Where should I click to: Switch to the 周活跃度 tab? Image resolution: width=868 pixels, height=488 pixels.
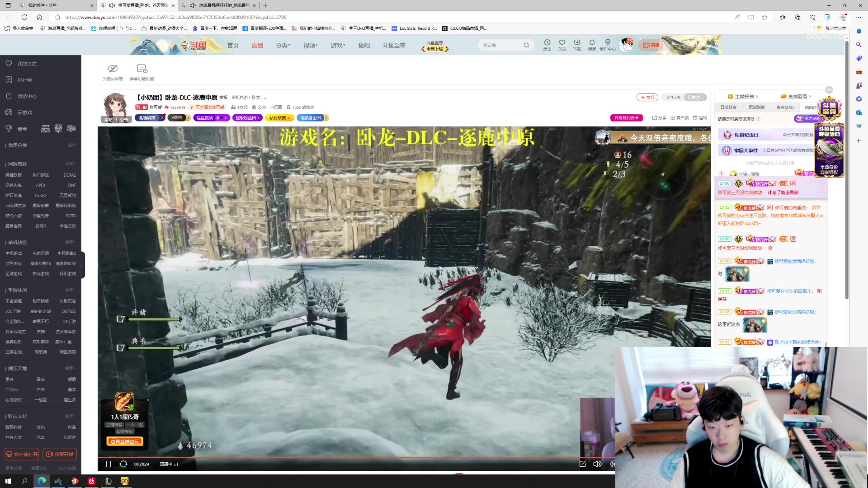756,108
